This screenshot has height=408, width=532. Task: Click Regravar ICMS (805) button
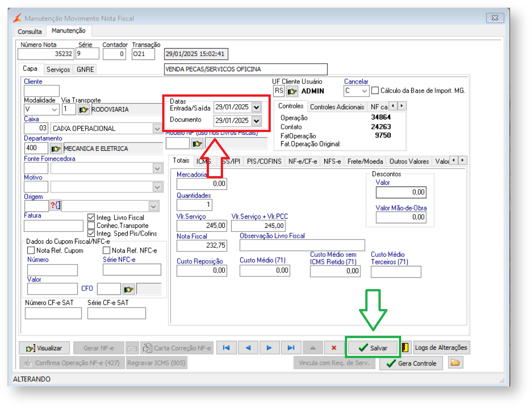coord(156,363)
